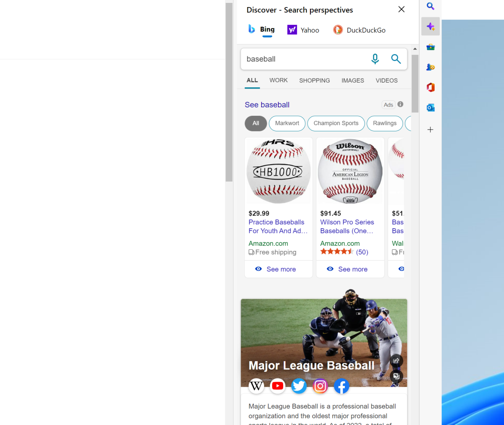
Task: Switch to the DuckDuckGo perspective tab
Action: (360, 30)
